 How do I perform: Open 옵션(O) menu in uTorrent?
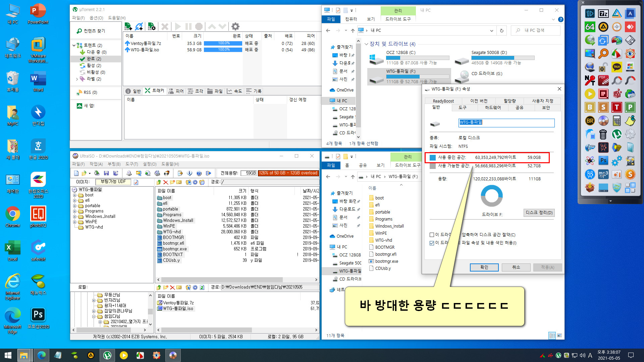[x=96, y=18]
